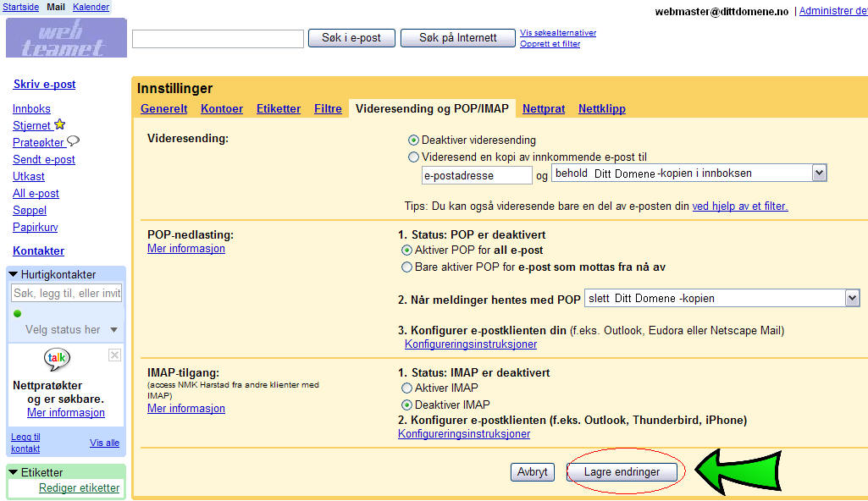Open Kontakter
Image resolution: width=868 pixels, height=501 pixels.
(x=39, y=251)
